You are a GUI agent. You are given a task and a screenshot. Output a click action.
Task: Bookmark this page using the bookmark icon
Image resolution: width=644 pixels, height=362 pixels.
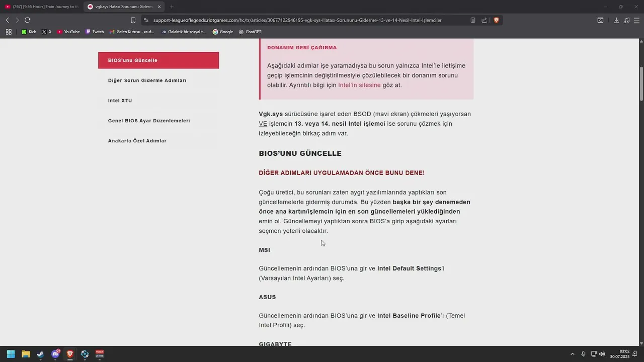[x=133, y=20]
